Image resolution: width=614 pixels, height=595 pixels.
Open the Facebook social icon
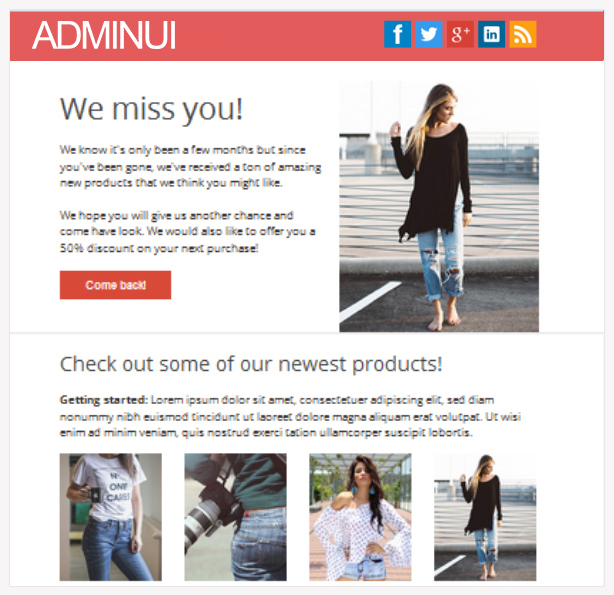coord(397,34)
